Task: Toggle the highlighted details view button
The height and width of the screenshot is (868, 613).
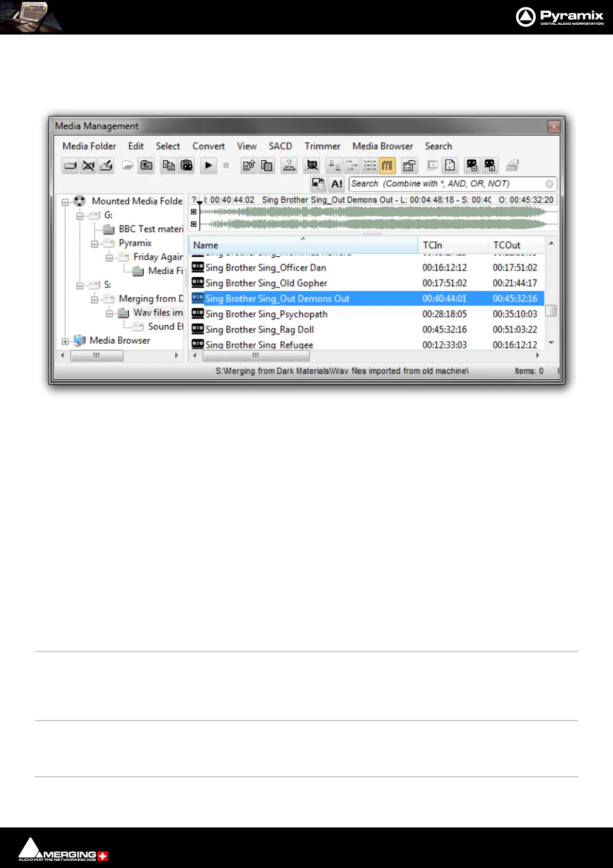Action: tap(387, 165)
